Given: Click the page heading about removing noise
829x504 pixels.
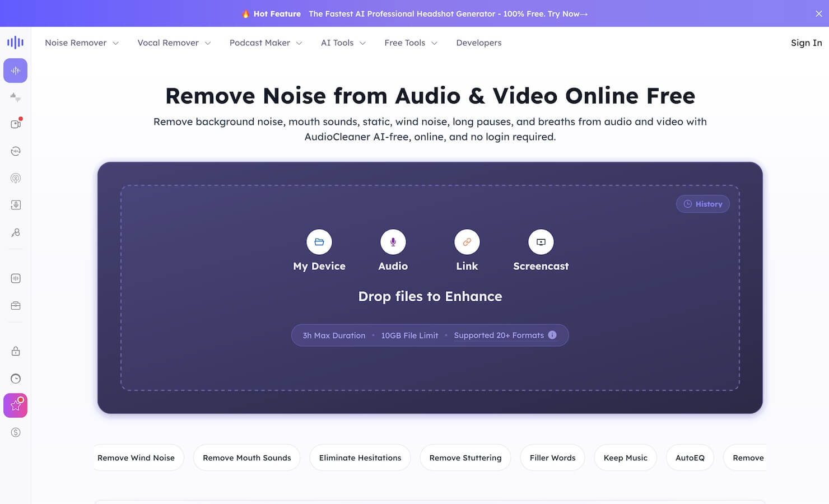Looking at the screenshot, I should click(x=430, y=96).
